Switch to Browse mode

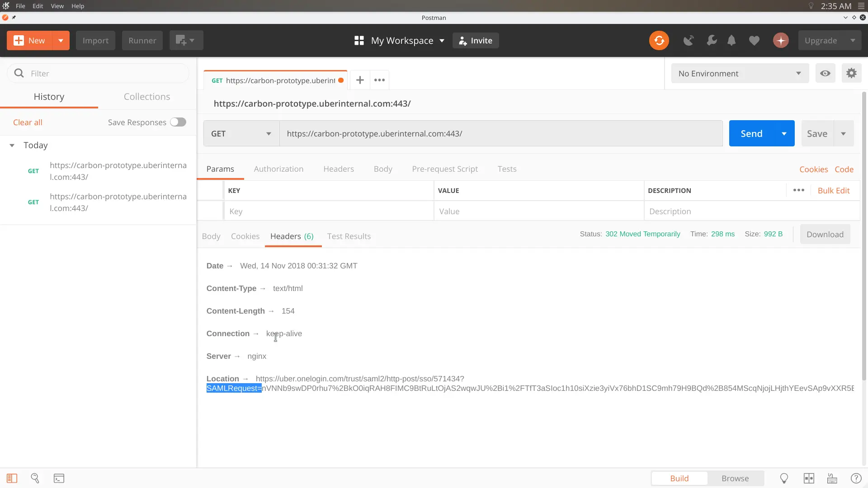point(735,479)
